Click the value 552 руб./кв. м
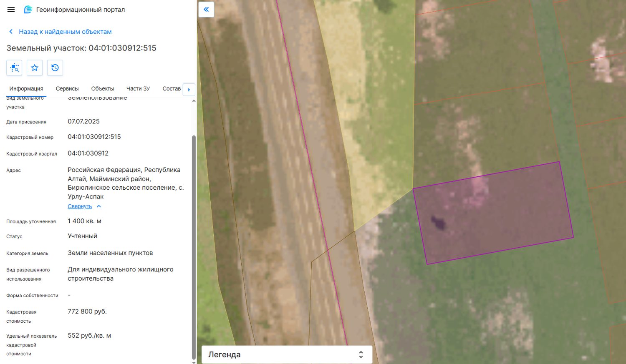 point(89,336)
